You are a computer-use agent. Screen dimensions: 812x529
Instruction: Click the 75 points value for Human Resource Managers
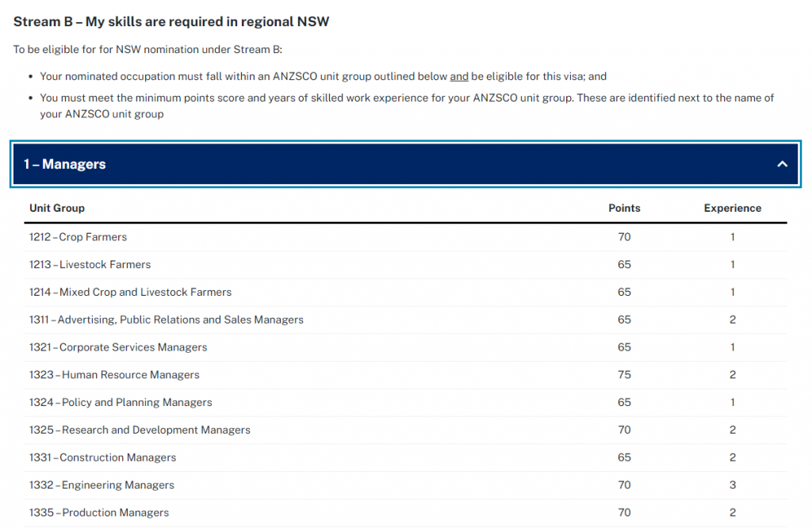click(624, 375)
